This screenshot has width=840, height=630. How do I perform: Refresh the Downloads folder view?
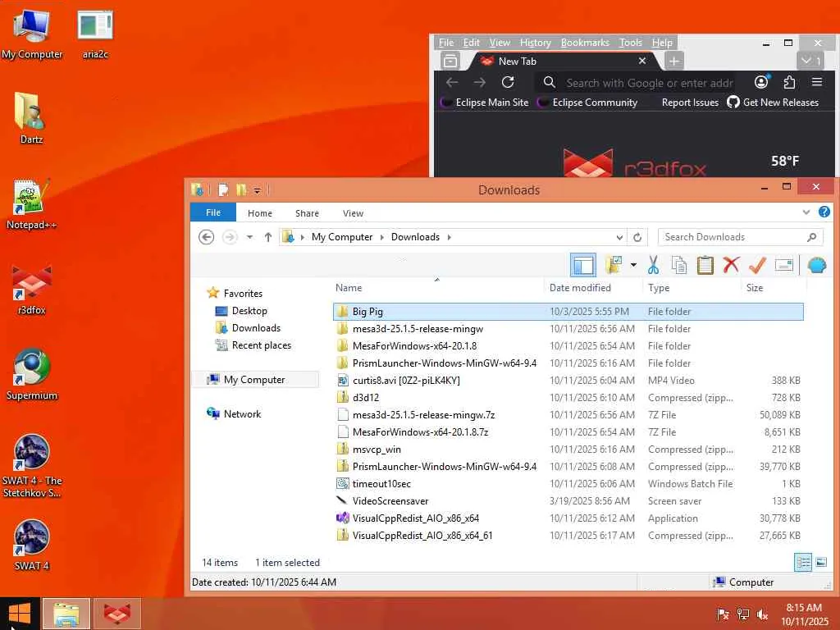tap(637, 237)
